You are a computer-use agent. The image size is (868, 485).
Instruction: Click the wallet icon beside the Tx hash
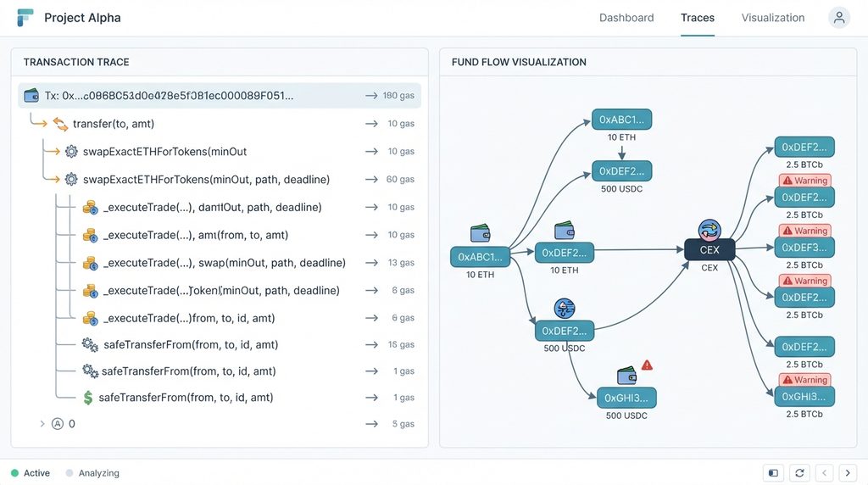[x=31, y=95]
